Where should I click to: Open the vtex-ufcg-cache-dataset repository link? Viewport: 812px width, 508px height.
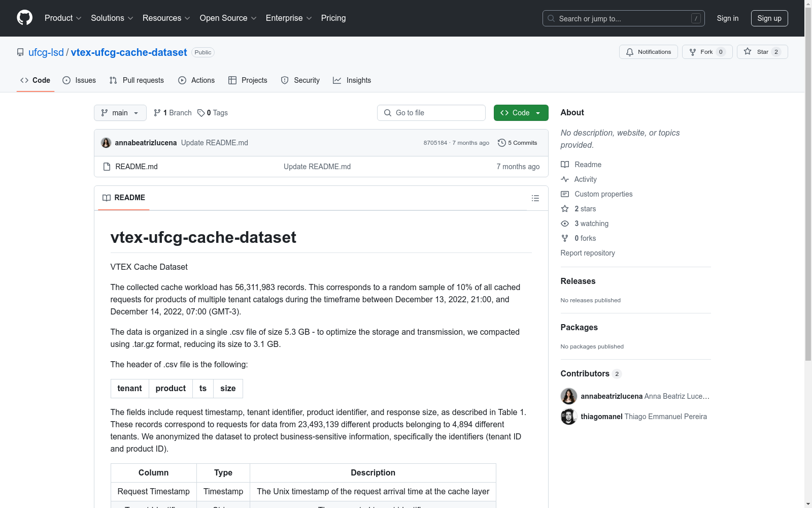tap(129, 52)
